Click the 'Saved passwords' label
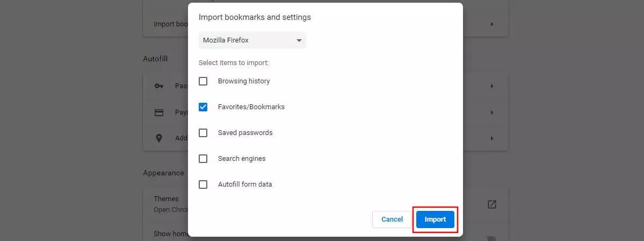This screenshot has width=644, height=241. point(245,133)
